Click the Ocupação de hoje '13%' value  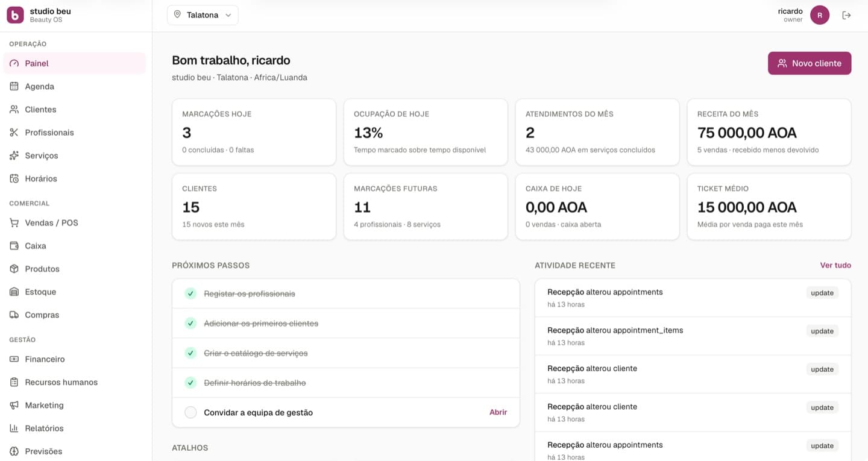[x=368, y=133]
